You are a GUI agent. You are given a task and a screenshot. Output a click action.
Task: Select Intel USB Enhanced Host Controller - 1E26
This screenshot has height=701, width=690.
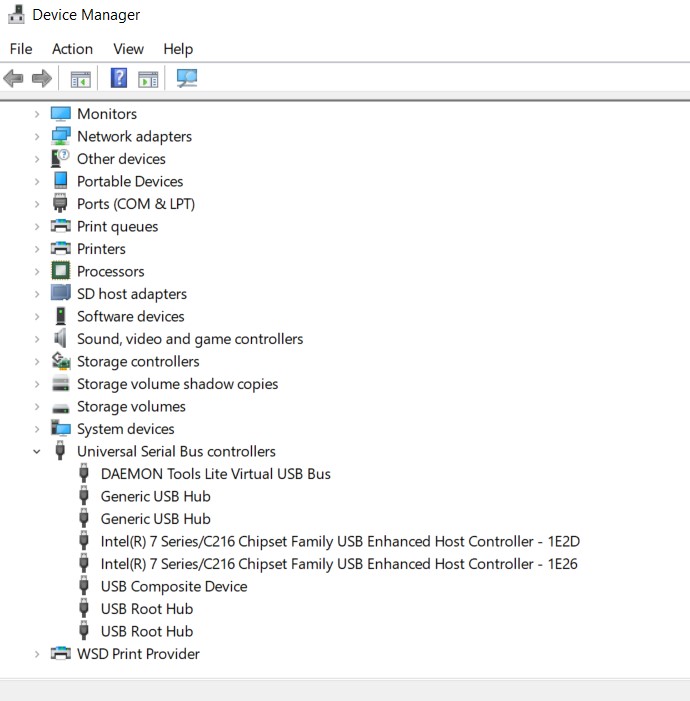339,563
